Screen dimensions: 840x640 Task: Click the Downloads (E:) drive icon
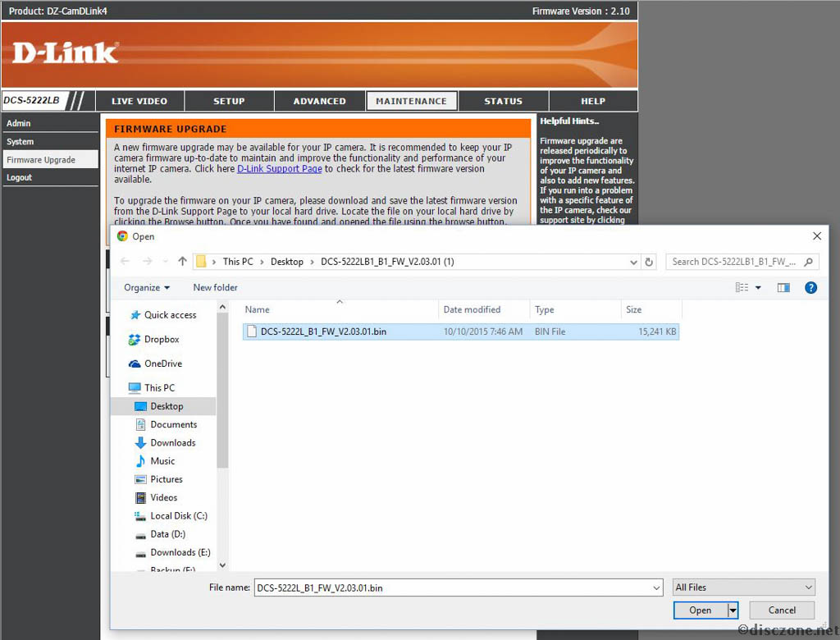tap(140, 553)
